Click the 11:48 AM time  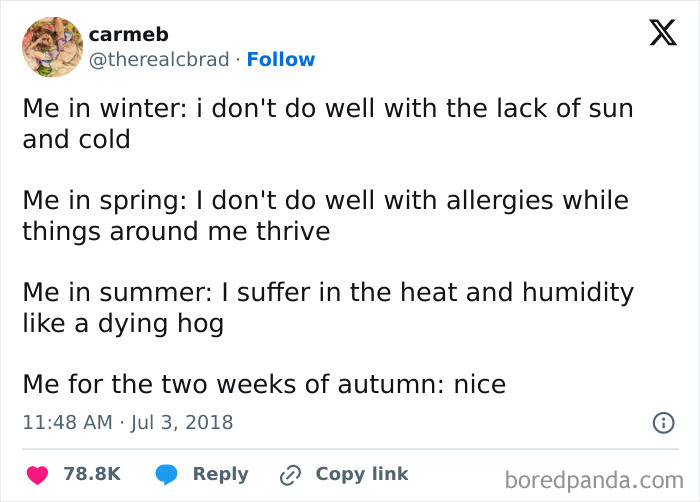[67, 423]
